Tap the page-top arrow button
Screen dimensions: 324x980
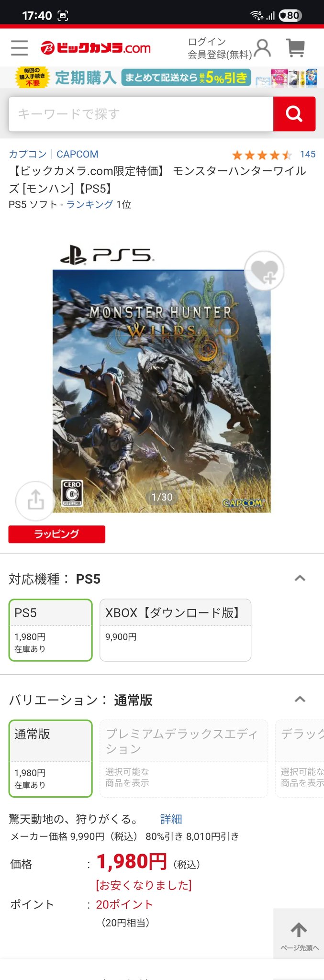[x=299, y=934]
